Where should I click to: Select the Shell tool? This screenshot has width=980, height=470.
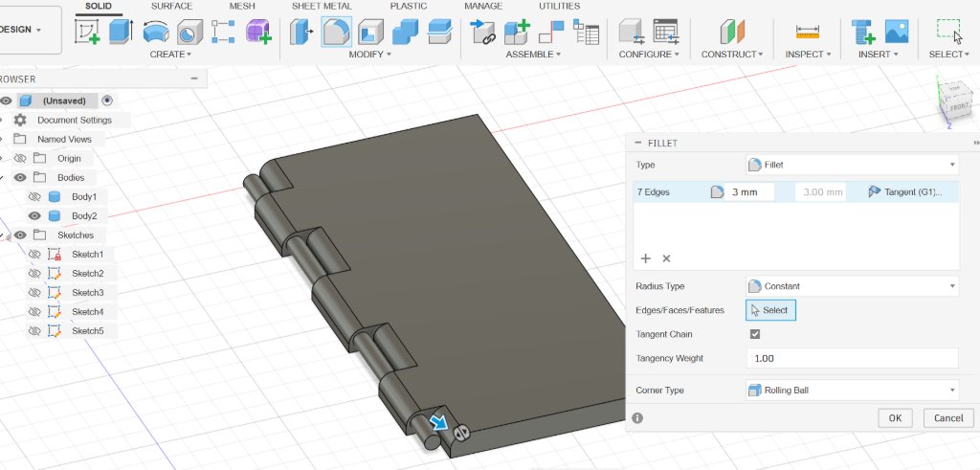[370, 32]
